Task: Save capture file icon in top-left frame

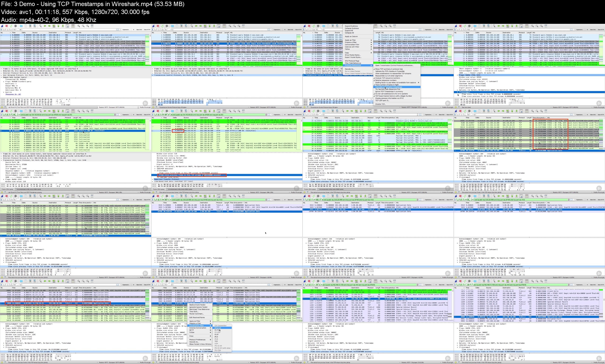Action: point(26,26)
